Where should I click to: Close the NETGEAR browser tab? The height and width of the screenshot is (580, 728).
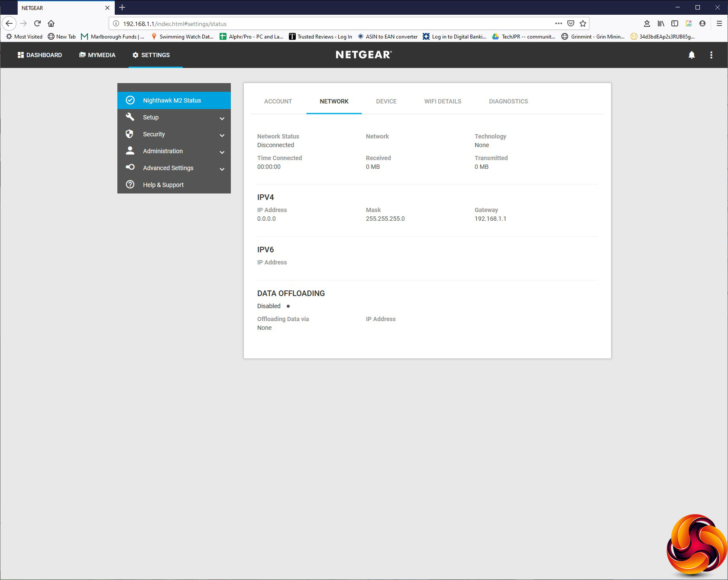107,8
